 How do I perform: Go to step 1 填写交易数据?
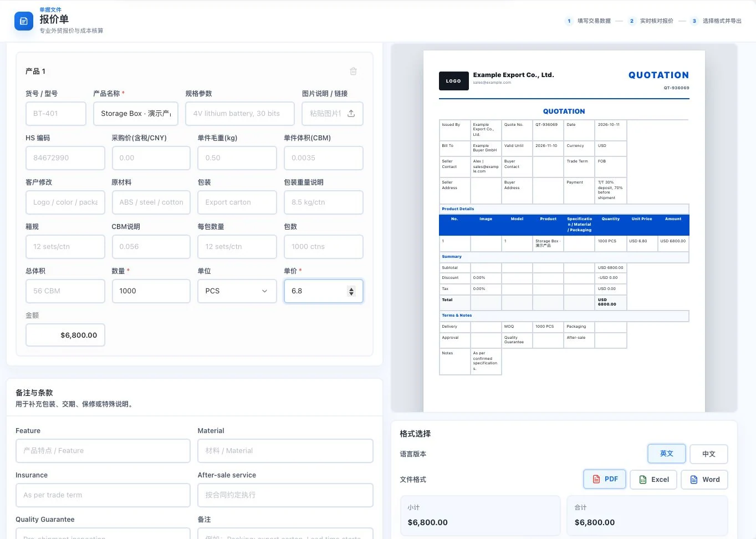coord(588,21)
